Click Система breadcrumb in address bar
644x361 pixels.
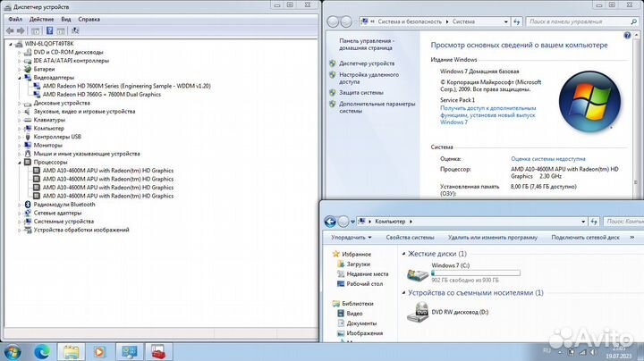pyautogui.click(x=463, y=21)
